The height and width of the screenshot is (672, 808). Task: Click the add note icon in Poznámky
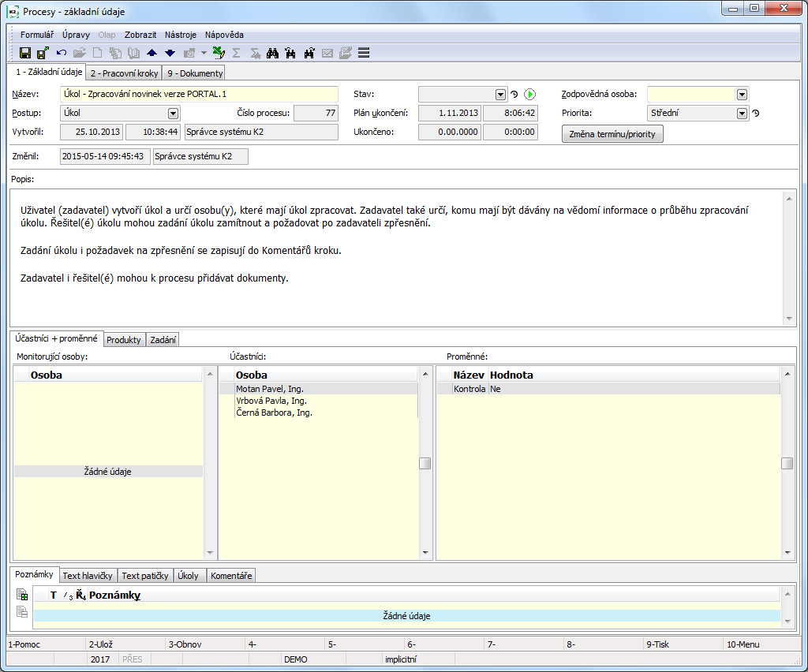pos(22,595)
